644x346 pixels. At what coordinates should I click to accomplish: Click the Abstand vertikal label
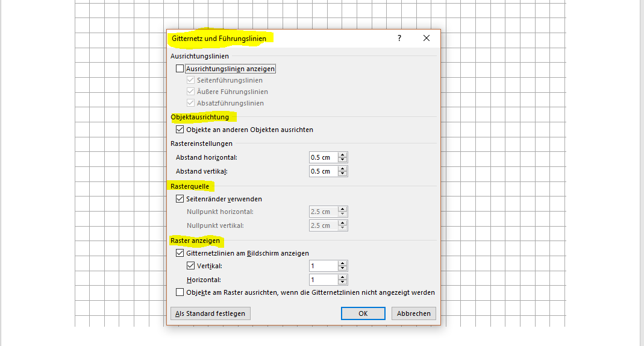tap(202, 171)
